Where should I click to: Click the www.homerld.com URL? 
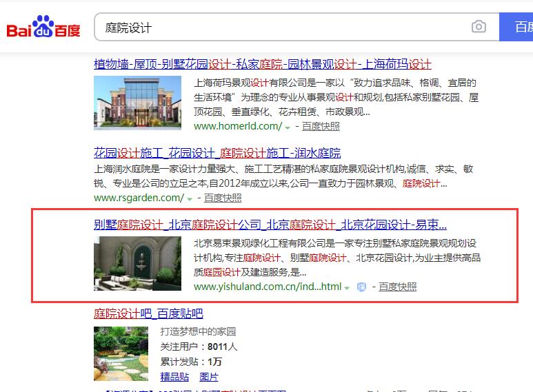[x=238, y=126]
